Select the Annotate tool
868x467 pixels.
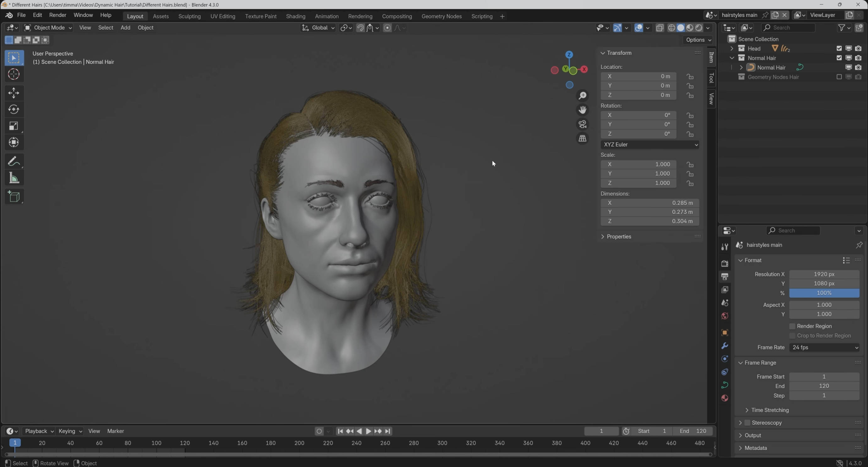pyautogui.click(x=14, y=161)
